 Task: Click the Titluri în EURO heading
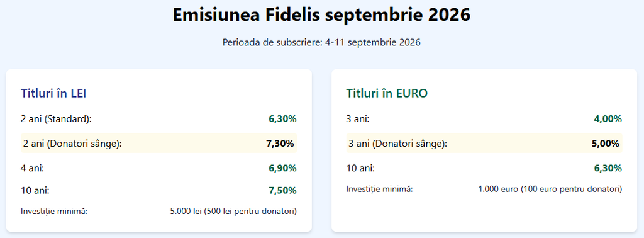pyautogui.click(x=387, y=93)
